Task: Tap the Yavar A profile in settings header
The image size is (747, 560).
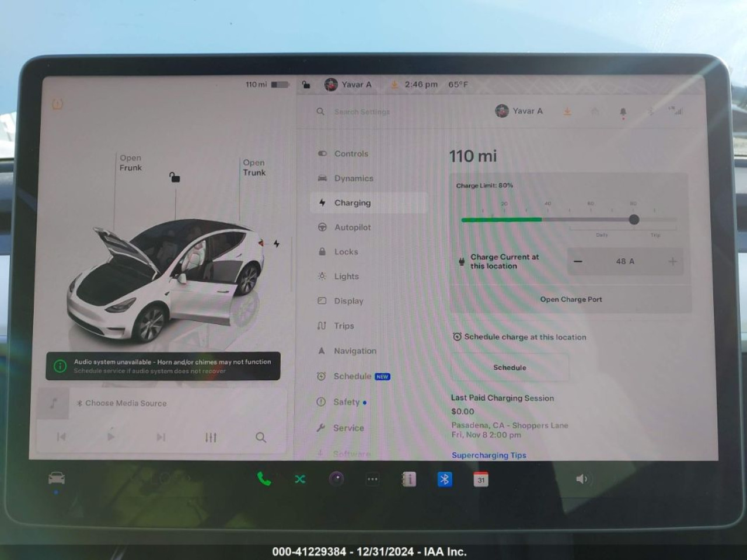Action: pos(519,111)
